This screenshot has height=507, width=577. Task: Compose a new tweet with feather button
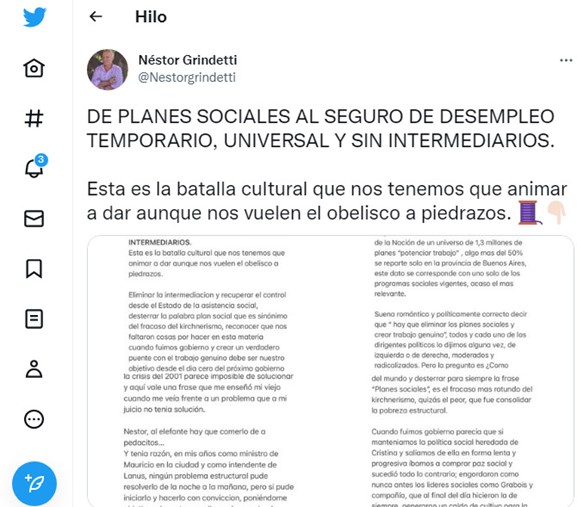34,483
